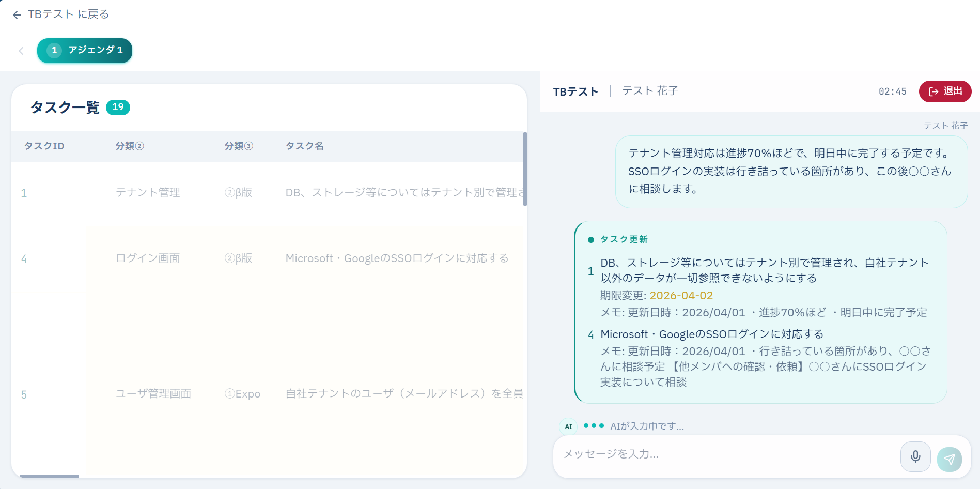The width and height of the screenshot is (980, 489).
Task: Focus the メッセージを入力 text field
Action: (x=723, y=454)
